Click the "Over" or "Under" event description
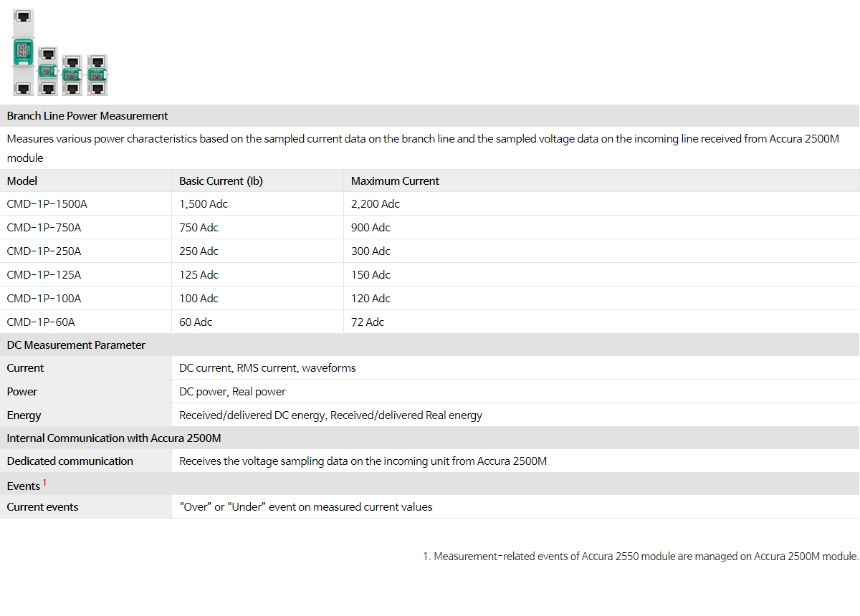 pos(306,507)
